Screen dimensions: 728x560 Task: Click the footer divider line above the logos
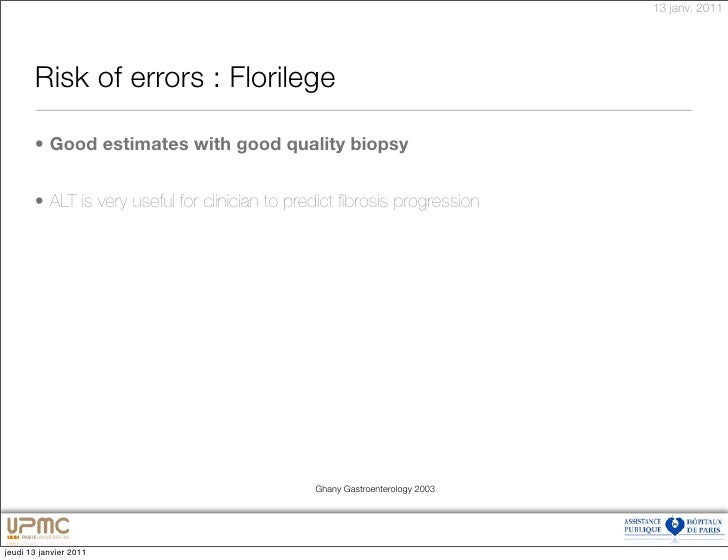[x=364, y=511]
